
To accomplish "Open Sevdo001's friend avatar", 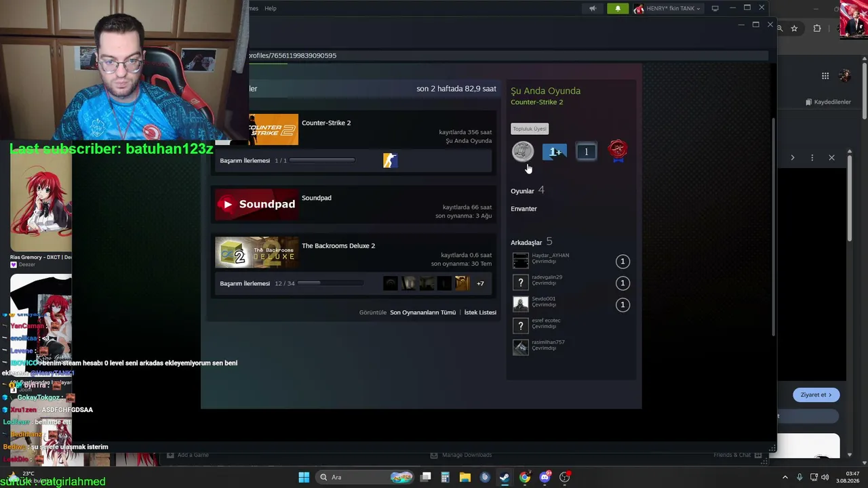I will 520,304.
